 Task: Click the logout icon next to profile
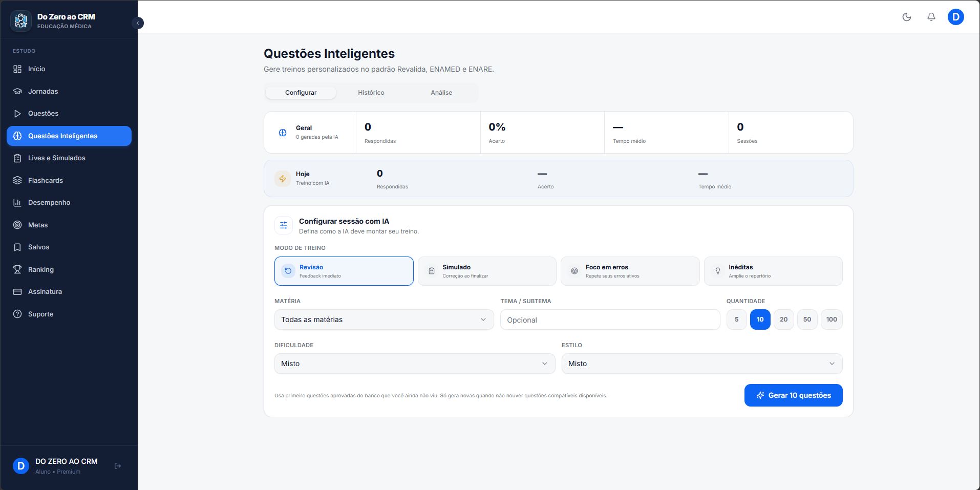pos(118,466)
